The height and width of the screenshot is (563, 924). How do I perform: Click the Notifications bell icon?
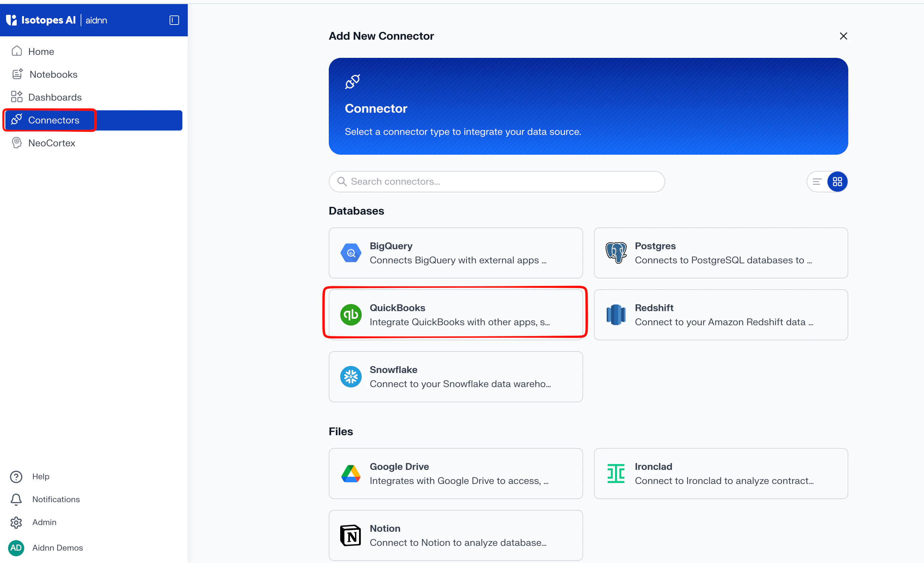pos(16,500)
